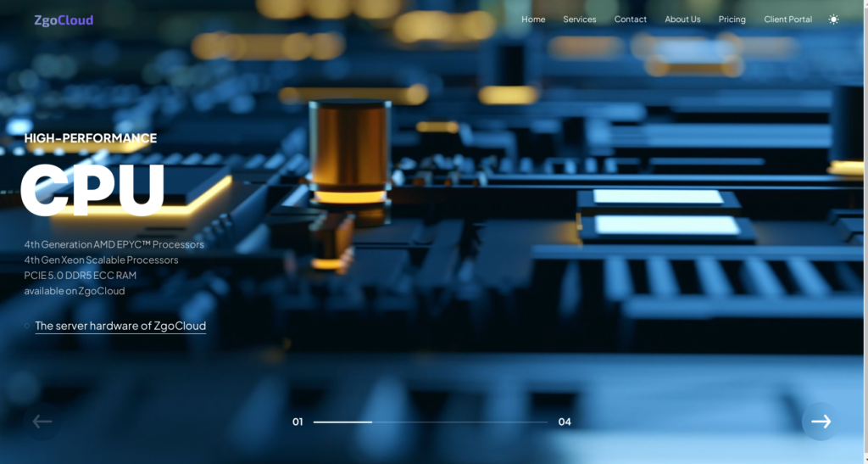Select the slide number 04 indicator
The width and height of the screenshot is (868, 464).
pyautogui.click(x=565, y=422)
